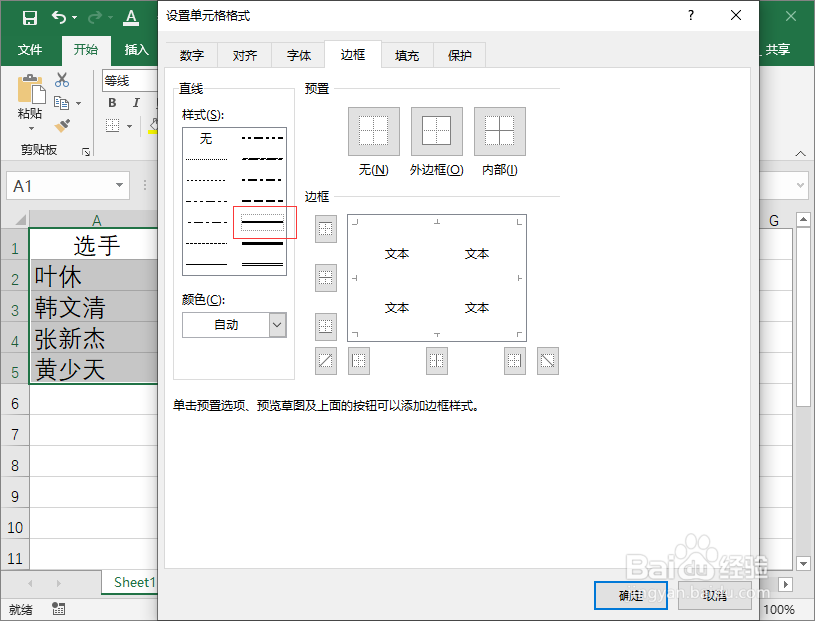Viewport: 815px width, 621px height.
Task: Open the Color automatic dropdown
Action: 278,325
